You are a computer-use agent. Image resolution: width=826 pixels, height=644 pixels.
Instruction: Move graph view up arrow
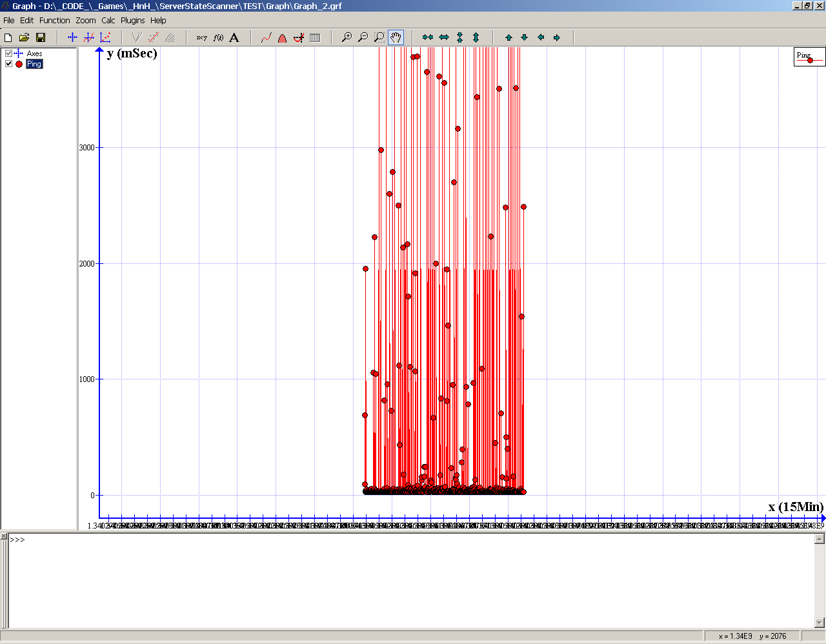click(509, 37)
